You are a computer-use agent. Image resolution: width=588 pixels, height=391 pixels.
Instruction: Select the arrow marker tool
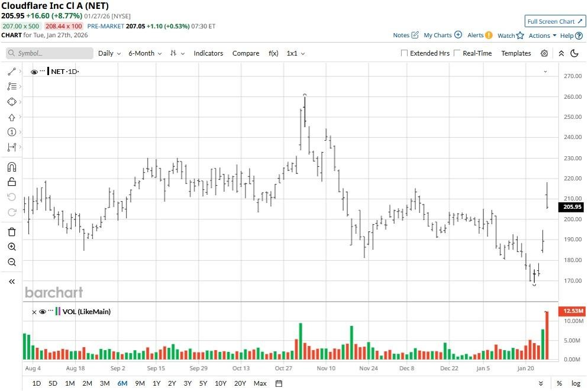pyautogui.click(x=12, y=117)
